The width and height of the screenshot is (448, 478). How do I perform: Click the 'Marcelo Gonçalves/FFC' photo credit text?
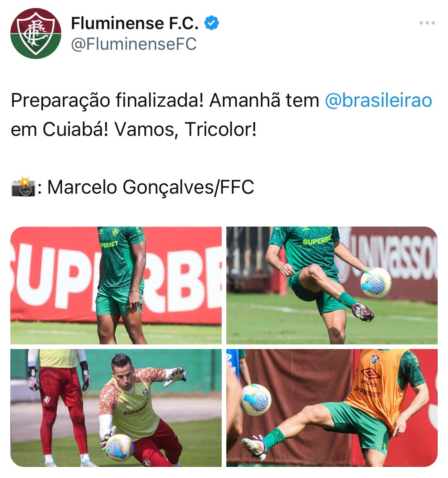tap(150, 188)
